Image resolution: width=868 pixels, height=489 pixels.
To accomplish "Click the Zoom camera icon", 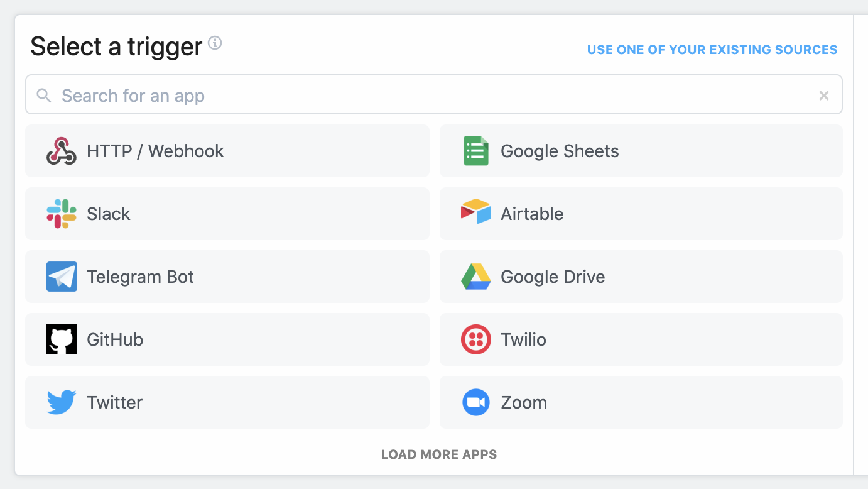I will tap(475, 402).
